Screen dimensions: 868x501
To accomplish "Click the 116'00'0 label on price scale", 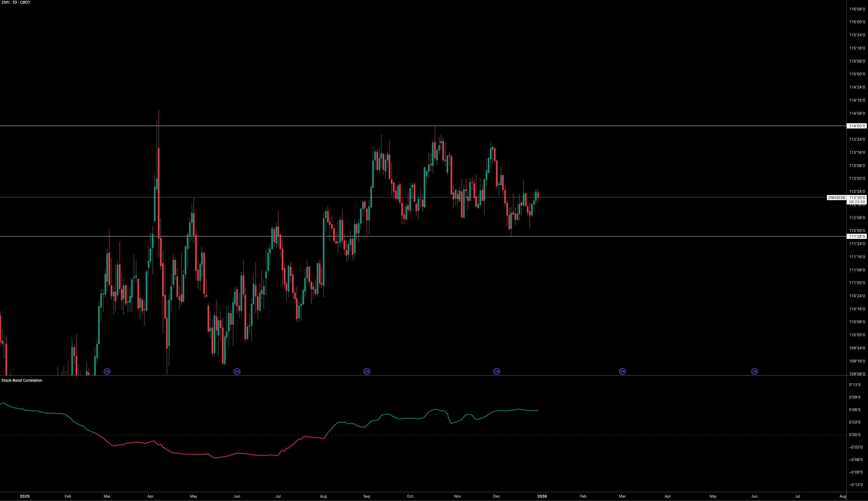I will point(857,22).
